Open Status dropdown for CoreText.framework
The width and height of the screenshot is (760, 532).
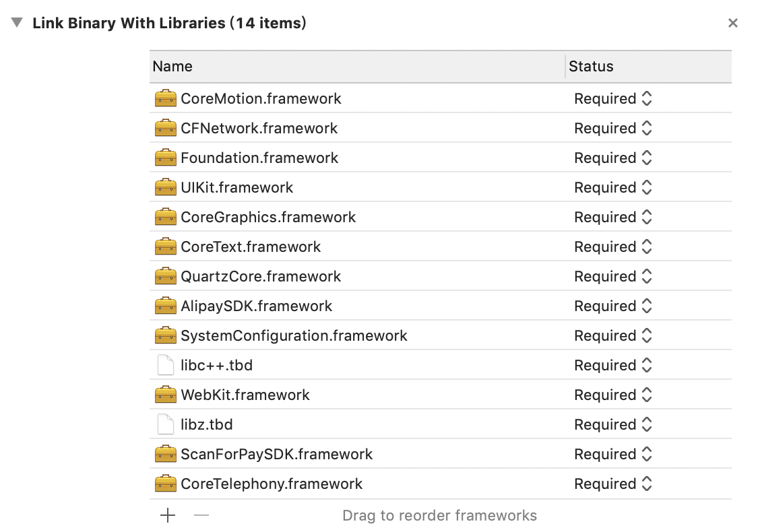pos(613,246)
